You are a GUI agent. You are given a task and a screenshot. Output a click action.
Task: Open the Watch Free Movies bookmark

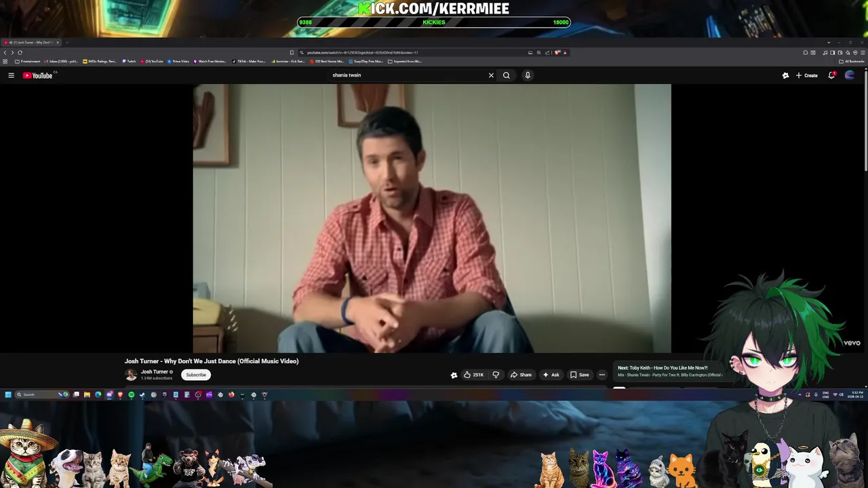pyautogui.click(x=210, y=61)
